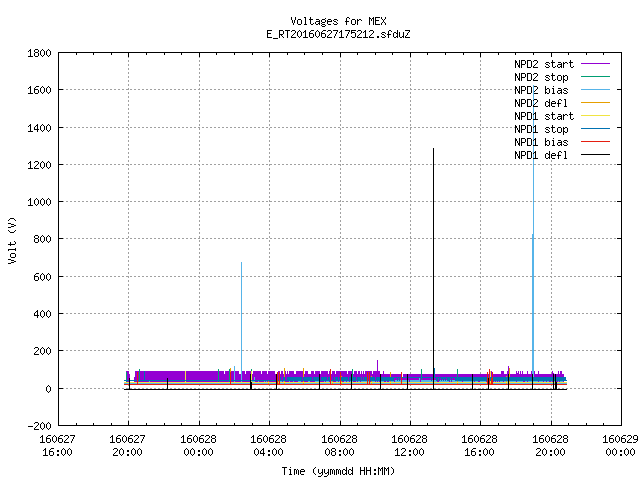Click the '160628 20:00' x-axis tick label
640x480 pixels.
(x=551, y=446)
